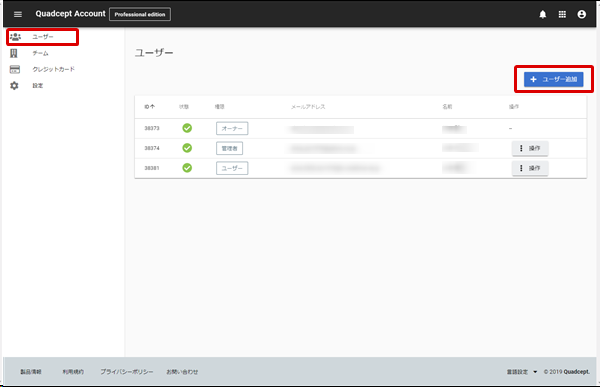Click the users group icon in sidebar
Screen dimensions: 600x387
(15, 37)
